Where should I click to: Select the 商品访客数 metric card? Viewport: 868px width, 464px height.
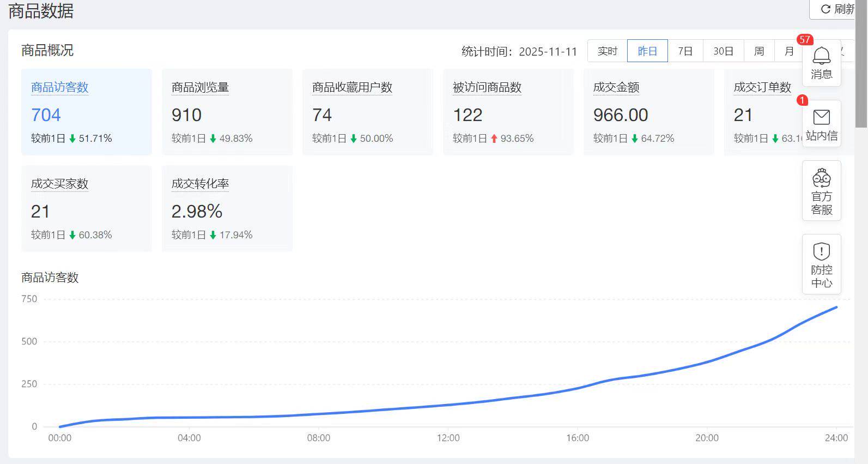coord(86,112)
